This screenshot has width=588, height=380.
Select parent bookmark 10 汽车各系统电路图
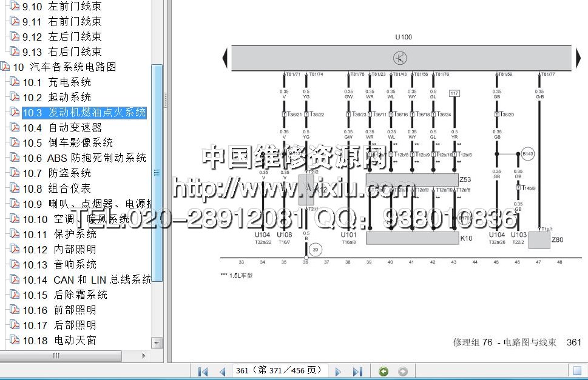click(64, 67)
